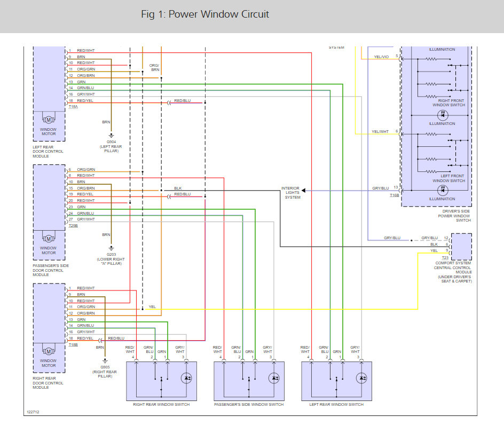Click the left rear door window motor symbol
The width and height of the screenshot is (504, 432).
coord(49,120)
